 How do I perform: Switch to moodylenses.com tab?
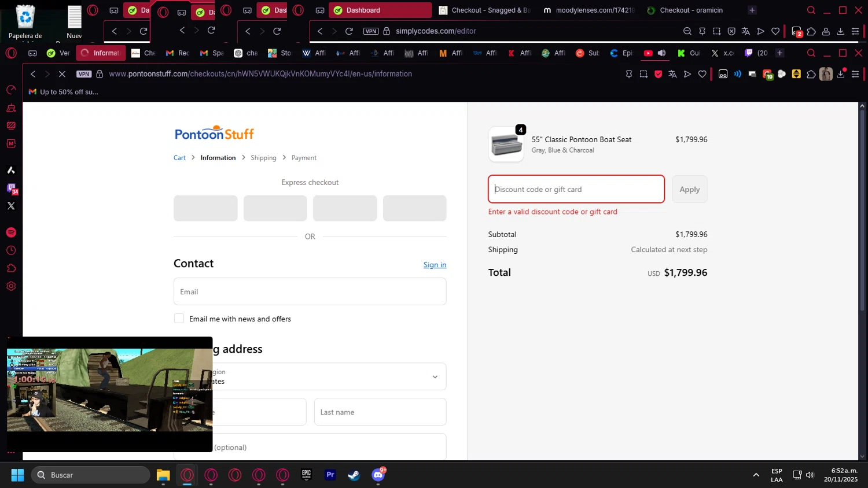[589, 10]
